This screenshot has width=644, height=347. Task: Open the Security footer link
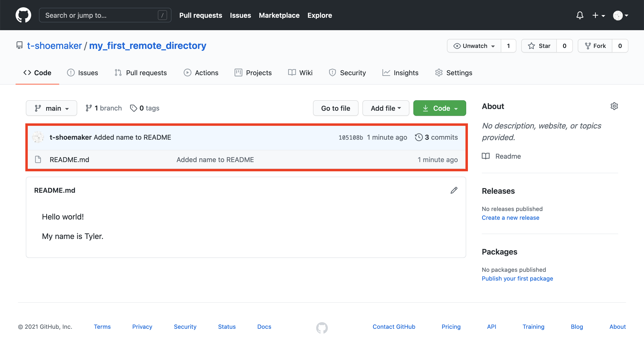185,327
